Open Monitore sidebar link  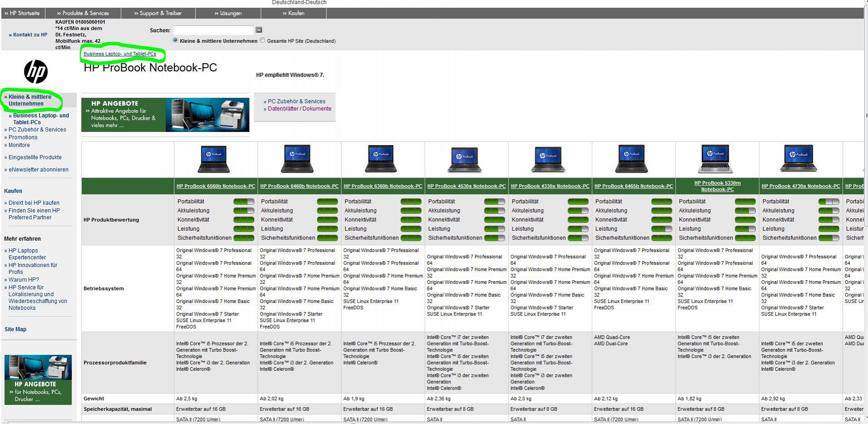click(x=17, y=145)
